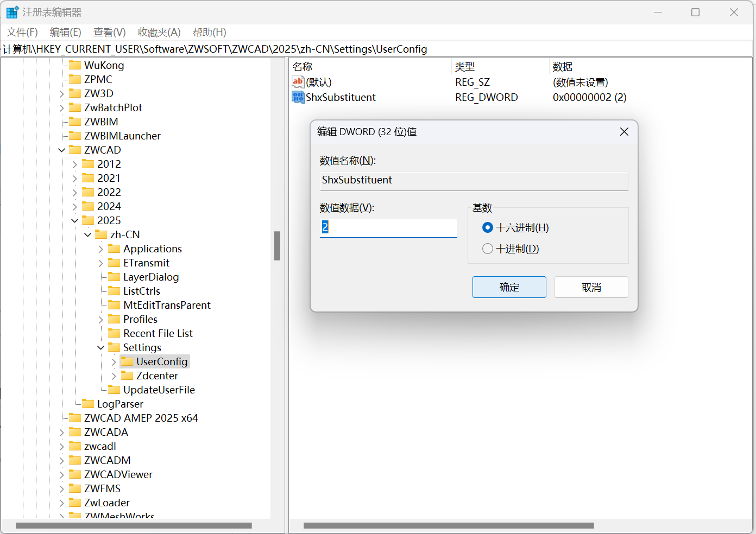Click the UserConfig folder icon
The image size is (756, 534).
coord(127,361)
